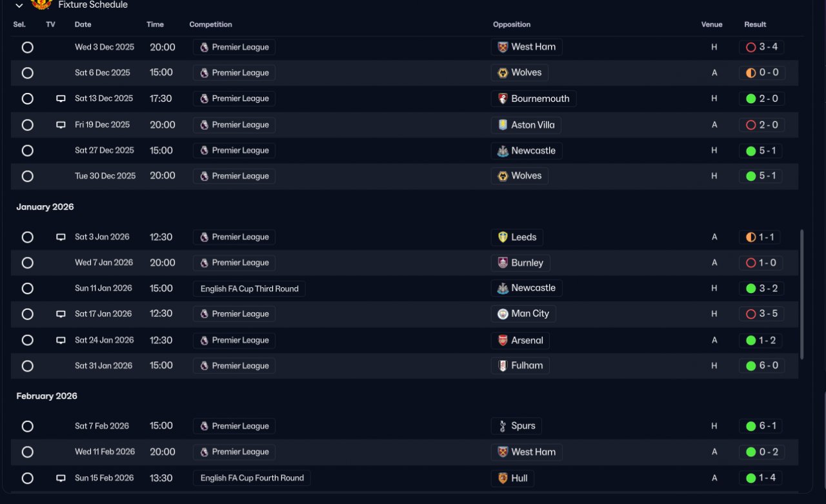Click the Spurs club crest icon

coord(503,426)
